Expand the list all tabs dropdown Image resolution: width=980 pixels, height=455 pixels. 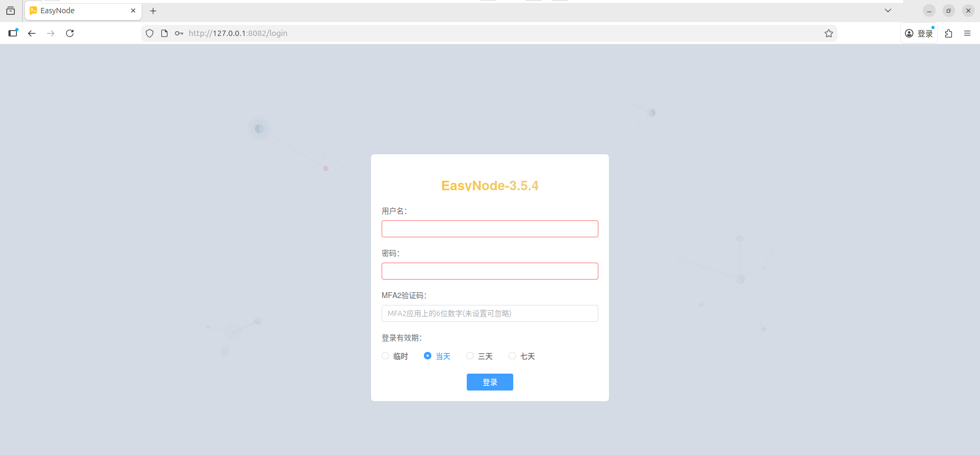click(x=888, y=11)
